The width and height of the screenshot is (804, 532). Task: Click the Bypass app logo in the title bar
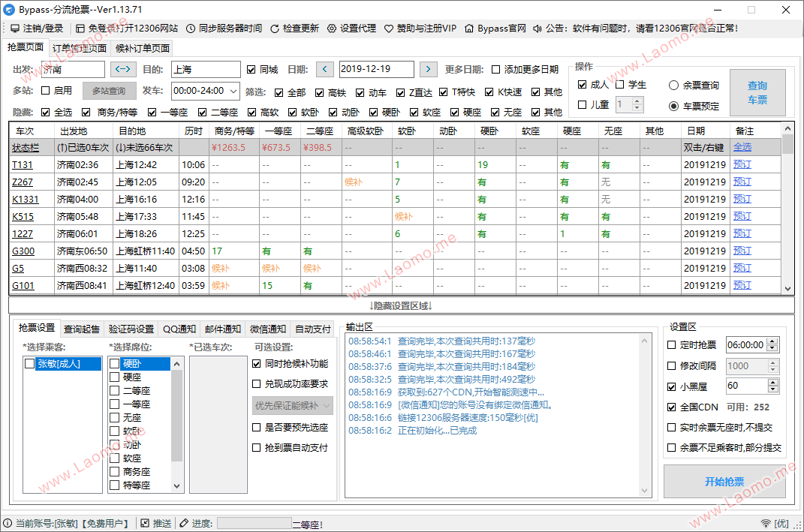9,10
